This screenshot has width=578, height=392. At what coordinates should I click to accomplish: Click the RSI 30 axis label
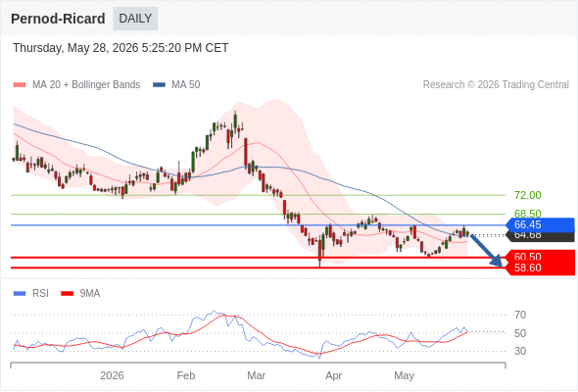click(520, 351)
